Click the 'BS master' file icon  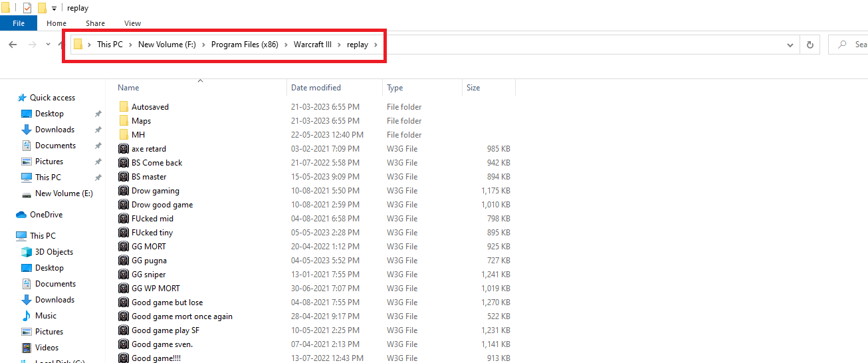[124, 177]
